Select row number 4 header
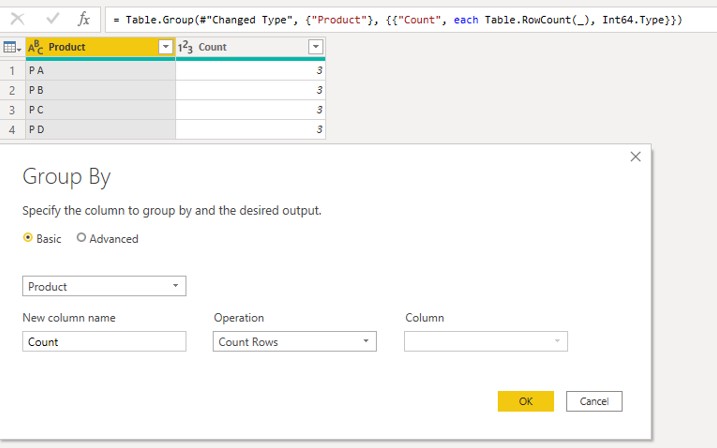The image size is (717, 448). [12, 129]
